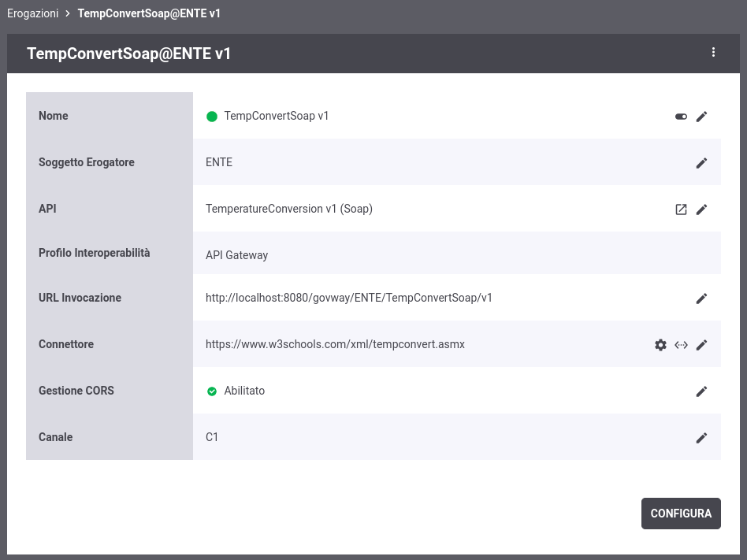Go to Erogazioni breadcrumb link
The width and height of the screenshot is (747, 560).
[x=32, y=13]
